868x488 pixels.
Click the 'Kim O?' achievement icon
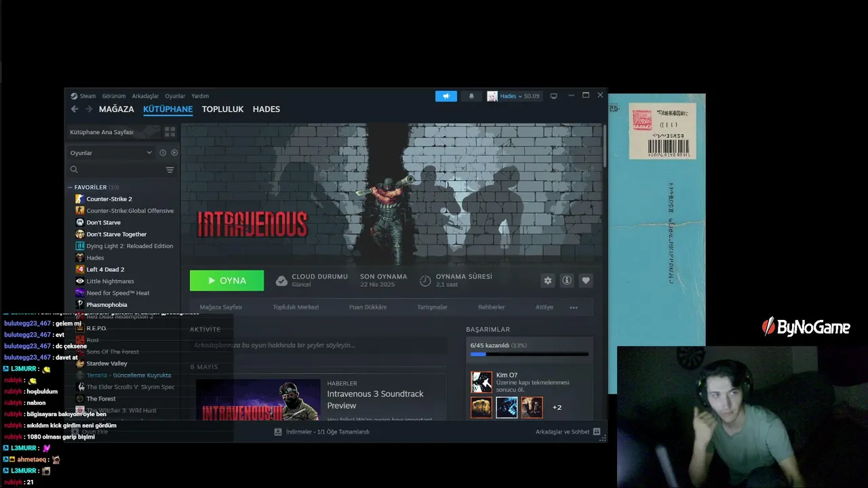click(481, 382)
